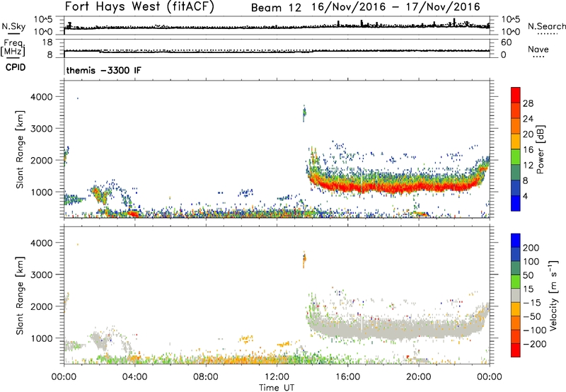Screen dimensions: 566x392
Task: Click the 'N.Sky' legend label
Action: (x=13, y=26)
